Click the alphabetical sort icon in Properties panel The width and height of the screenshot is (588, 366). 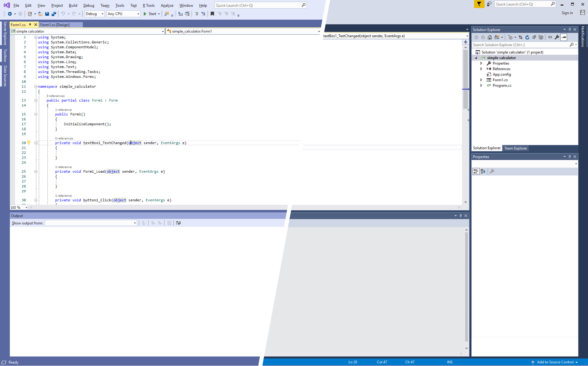click(x=483, y=171)
